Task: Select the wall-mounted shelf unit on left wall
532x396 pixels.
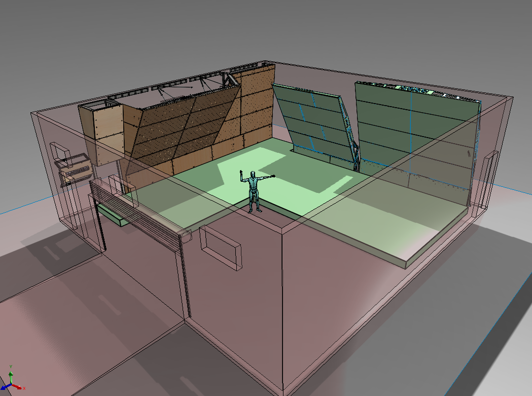Action: pos(74,171)
